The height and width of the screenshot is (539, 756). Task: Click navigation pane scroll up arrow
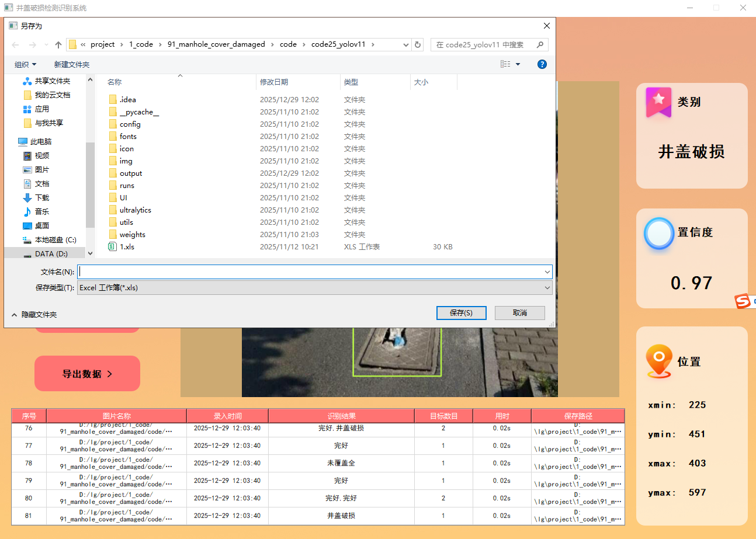[x=90, y=79]
